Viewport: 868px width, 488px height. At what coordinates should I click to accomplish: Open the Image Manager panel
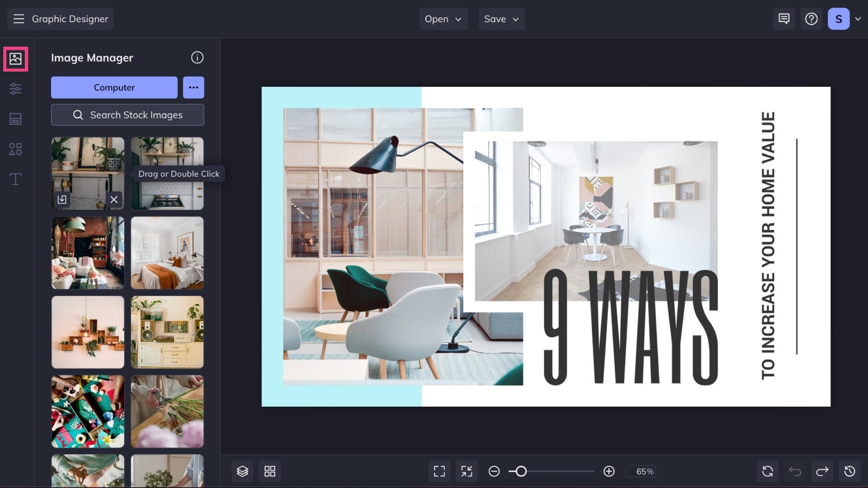point(15,59)
